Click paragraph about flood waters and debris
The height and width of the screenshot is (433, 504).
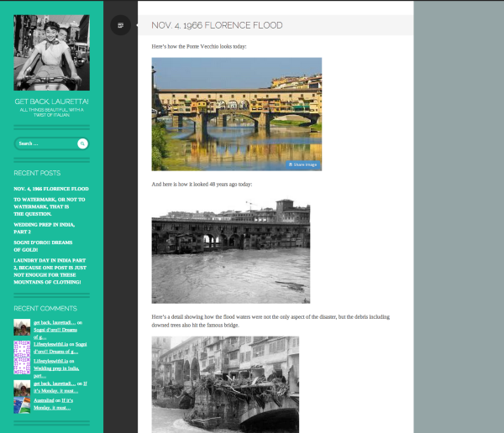tap(270, 321)
